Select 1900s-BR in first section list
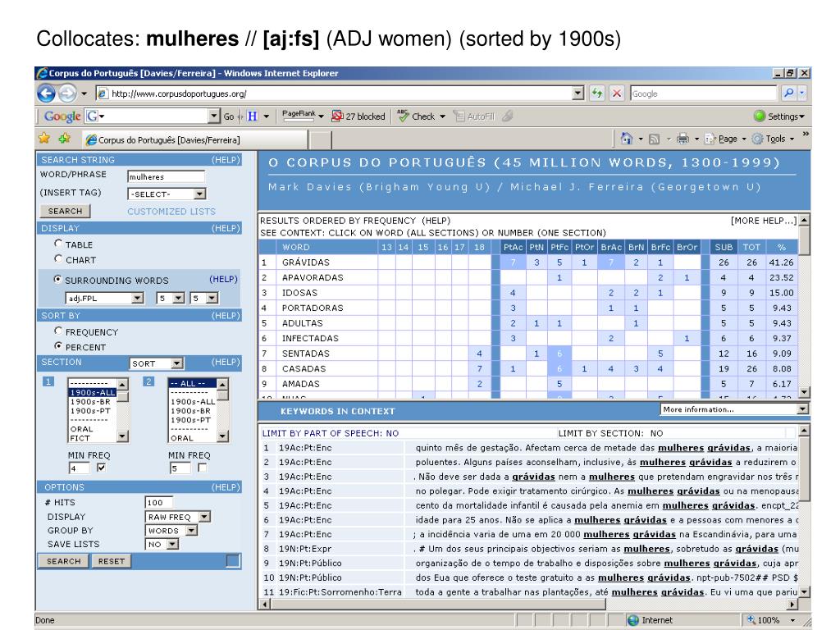The width and height of the screenshot is (840, 630). (x=90, y=401)
